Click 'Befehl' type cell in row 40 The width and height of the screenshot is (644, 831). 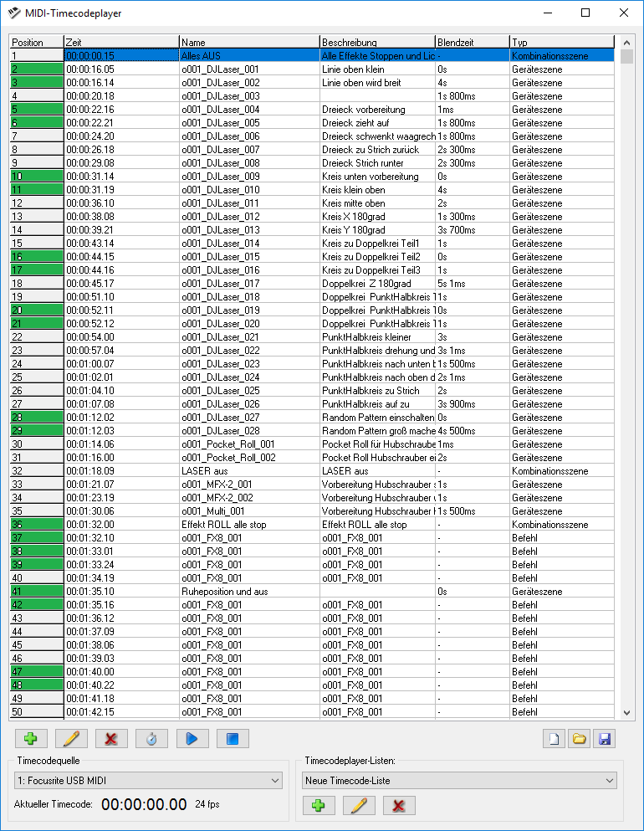(562, 577)
